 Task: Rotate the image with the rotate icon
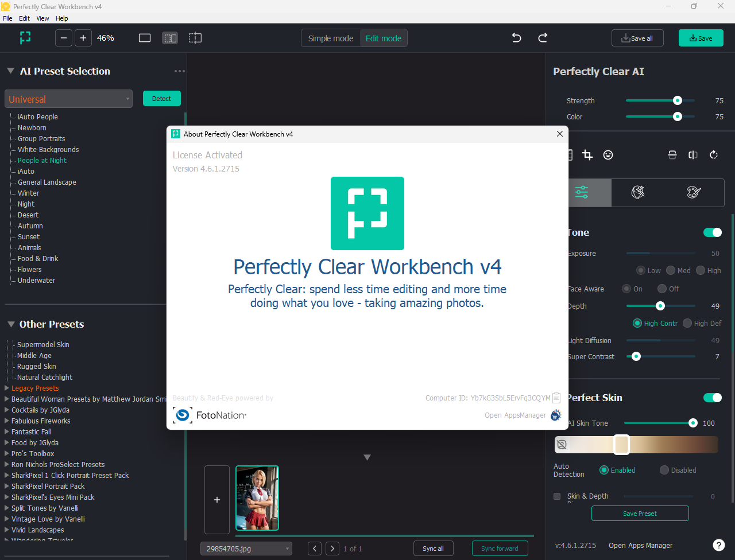(714, 155)
